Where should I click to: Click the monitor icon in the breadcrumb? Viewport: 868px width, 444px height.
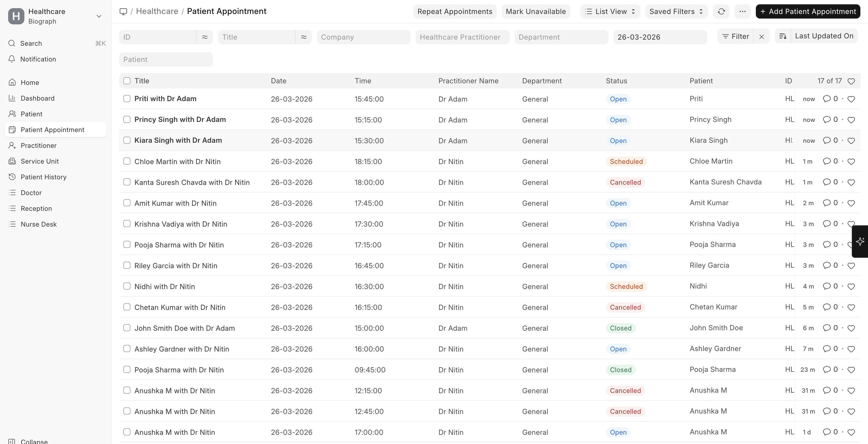[x=123, y=11]
